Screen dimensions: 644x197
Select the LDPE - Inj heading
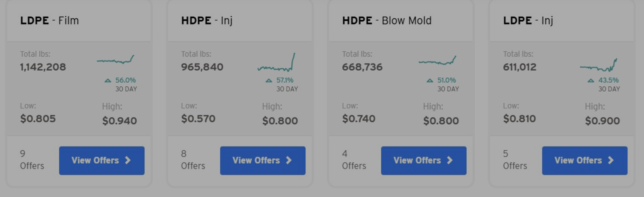(528, 20)
